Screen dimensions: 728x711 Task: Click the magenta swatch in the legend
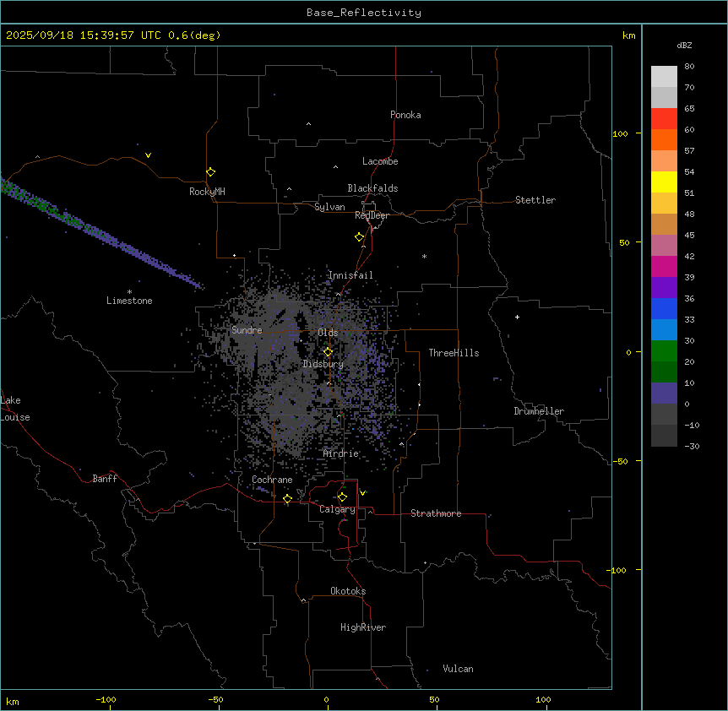(664, 266)
